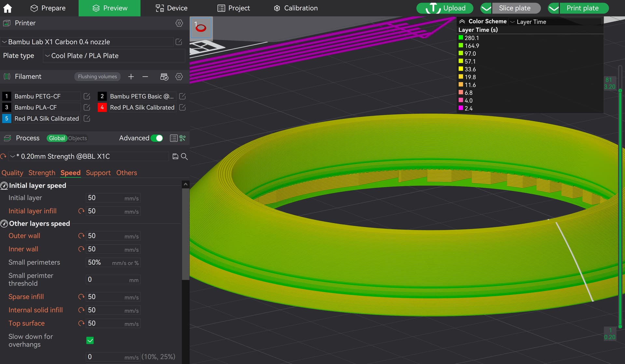Open Print plate dropdown arrow

[554, 8]
